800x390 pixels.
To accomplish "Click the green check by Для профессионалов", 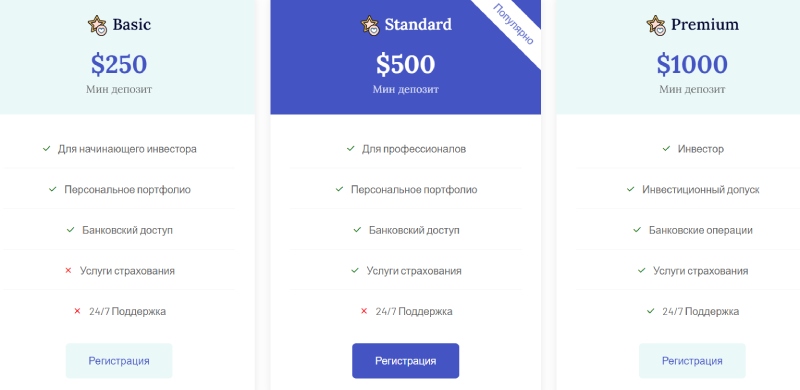I will [351, 149].
